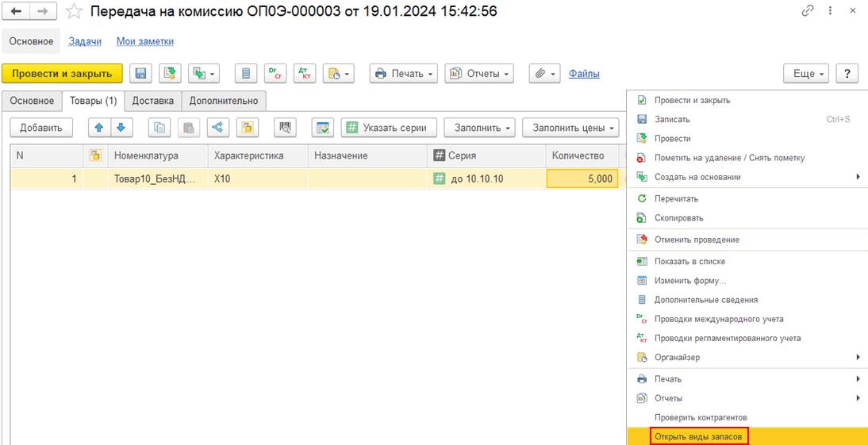This screenshot has width=868, height=445.
Task: Go back with the left arrow
Action: [16, 11]
